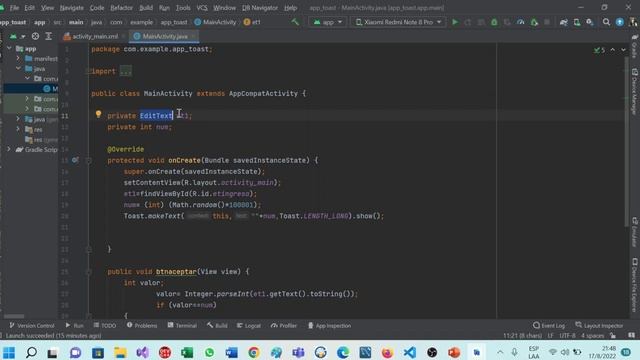Click the project panel horizontal scrollbar

tap(14, 316)
